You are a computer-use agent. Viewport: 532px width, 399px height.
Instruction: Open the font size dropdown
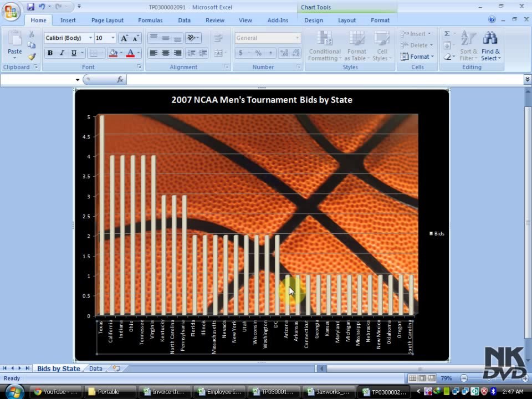(x=113, y=38)
